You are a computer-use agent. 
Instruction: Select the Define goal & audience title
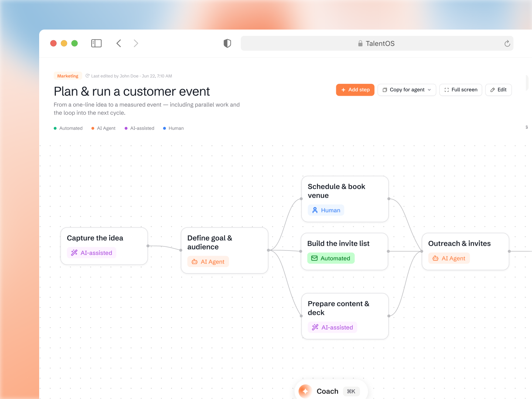click(210, 242)
